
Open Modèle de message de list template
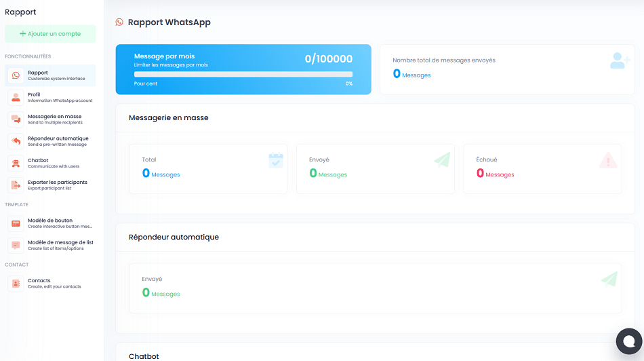[x=50, y=246]
